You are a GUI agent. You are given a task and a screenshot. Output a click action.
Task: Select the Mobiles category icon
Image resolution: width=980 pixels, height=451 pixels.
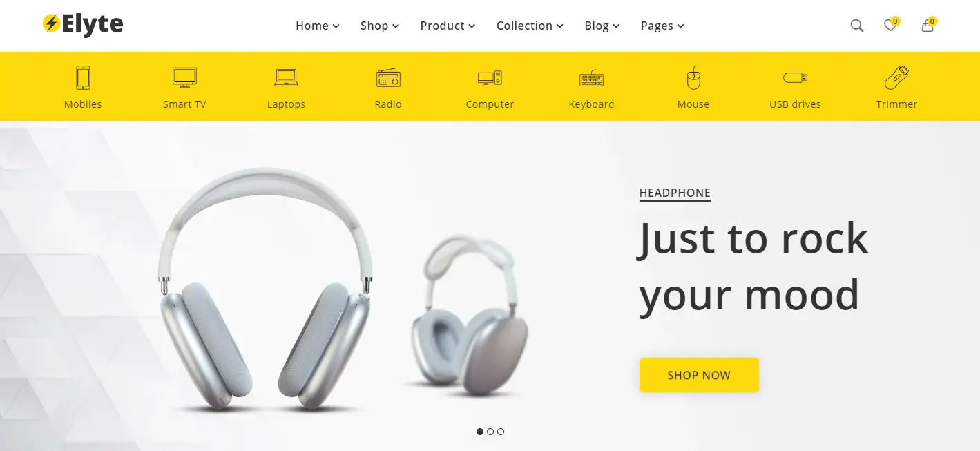click(83, 77)
